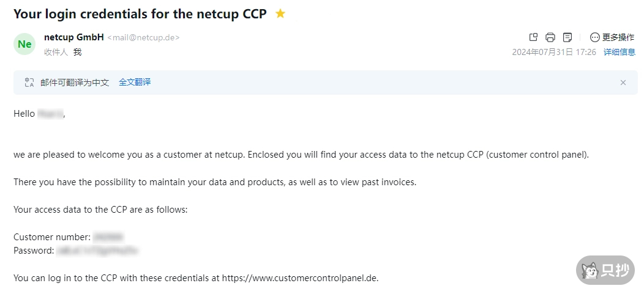
Task: Click the 详细信息 details link
Action: pyautogui.click(x=620, y=52)
